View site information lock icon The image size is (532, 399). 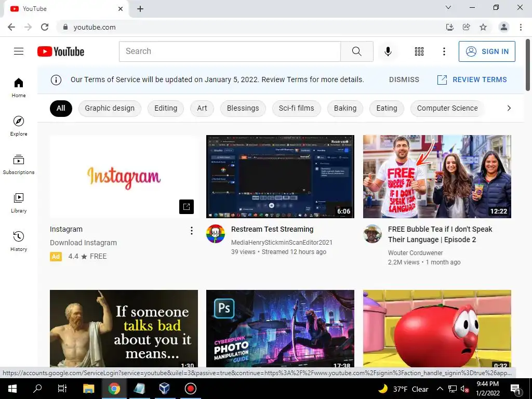point(65,27)
